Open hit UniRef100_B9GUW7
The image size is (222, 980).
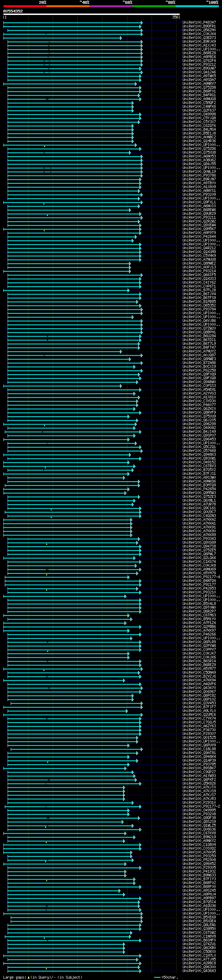(199, 68)
